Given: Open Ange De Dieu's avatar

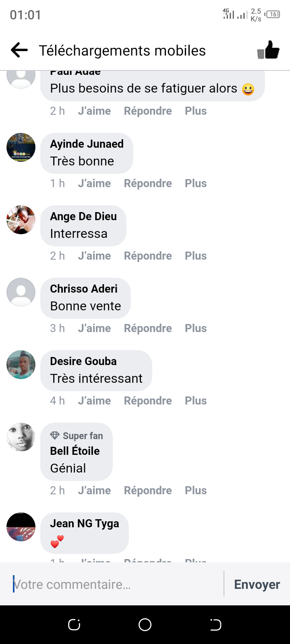Looking at the screenshot, I should tap(21, 220).
